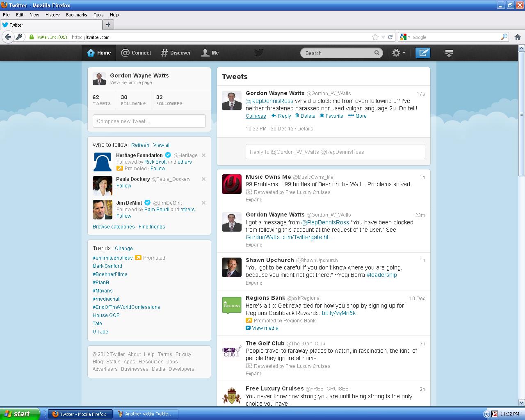Click the Twitter Home icon tab

click(x=99, y=53)
